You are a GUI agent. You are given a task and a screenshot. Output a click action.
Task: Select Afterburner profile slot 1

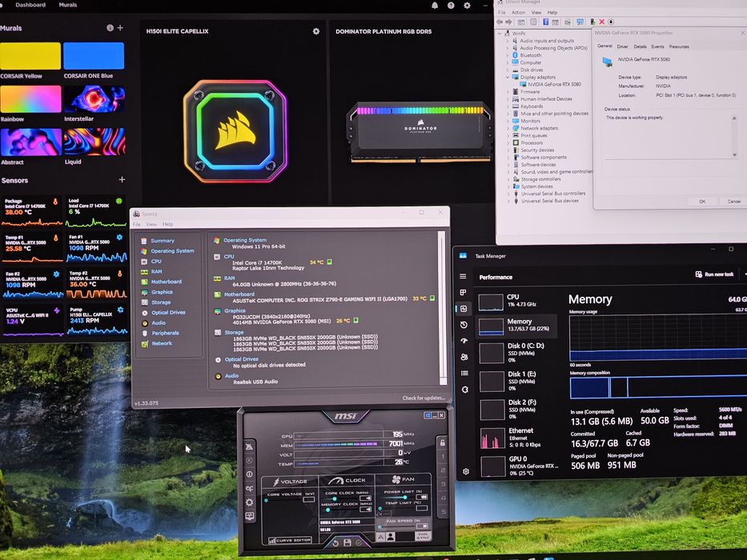click(443, 457)
